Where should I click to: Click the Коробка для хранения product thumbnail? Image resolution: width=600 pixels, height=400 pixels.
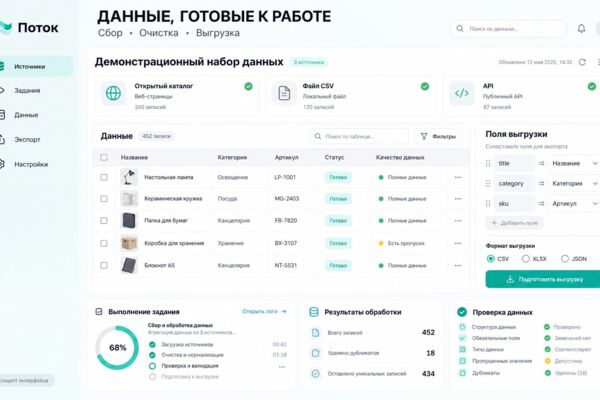coord(129,243)
